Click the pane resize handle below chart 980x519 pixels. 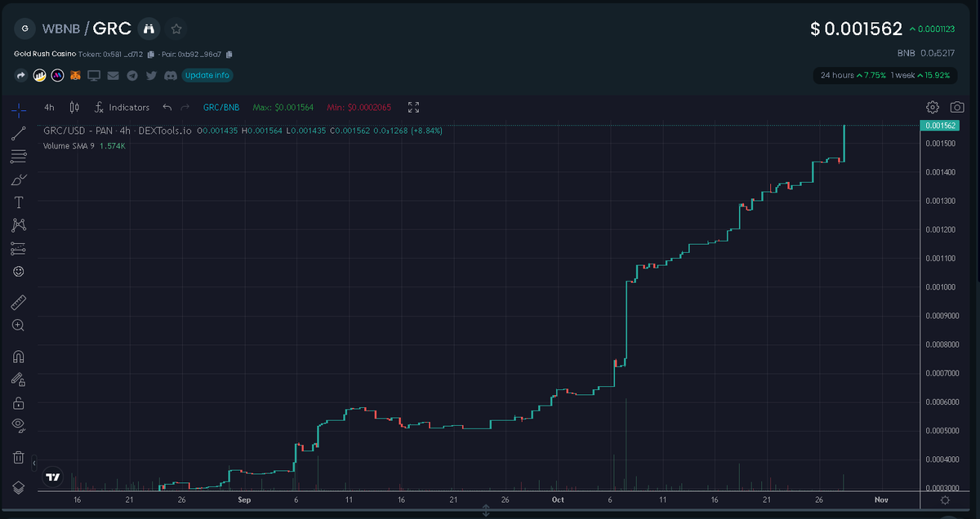point(486,511)
